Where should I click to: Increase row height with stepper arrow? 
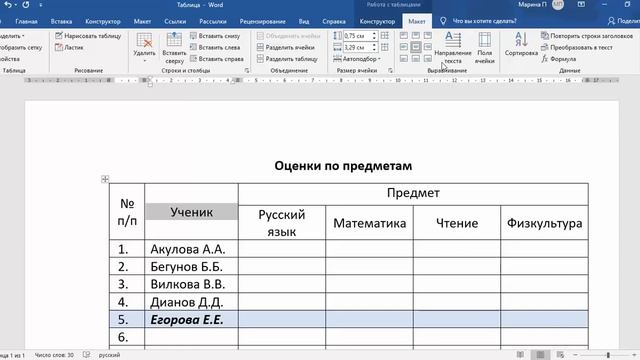click(x=374, y=34)
